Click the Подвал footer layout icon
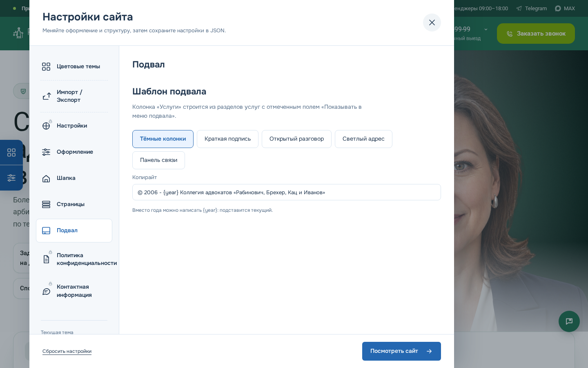Viewport: 588px width, 368px height. click(46, 231)
